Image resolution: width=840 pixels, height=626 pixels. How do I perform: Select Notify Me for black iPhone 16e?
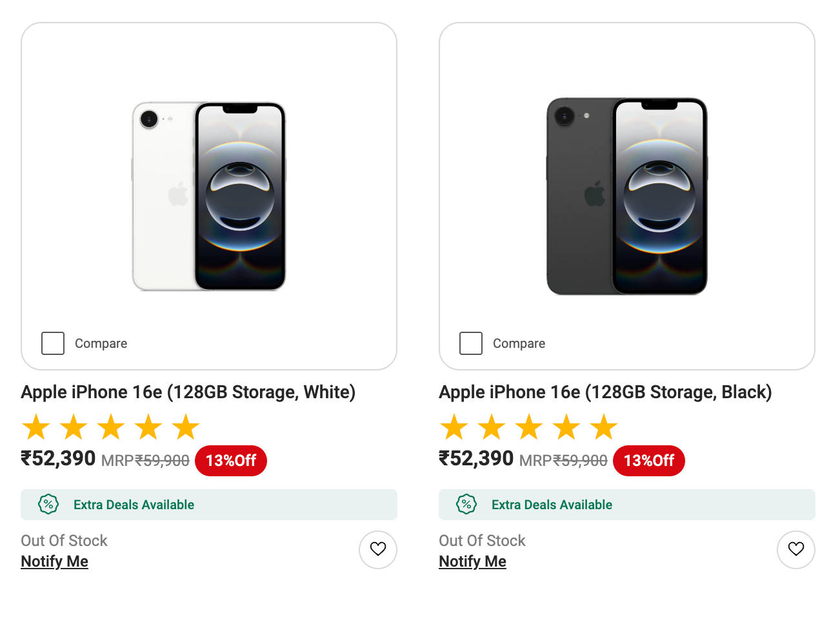473,561
